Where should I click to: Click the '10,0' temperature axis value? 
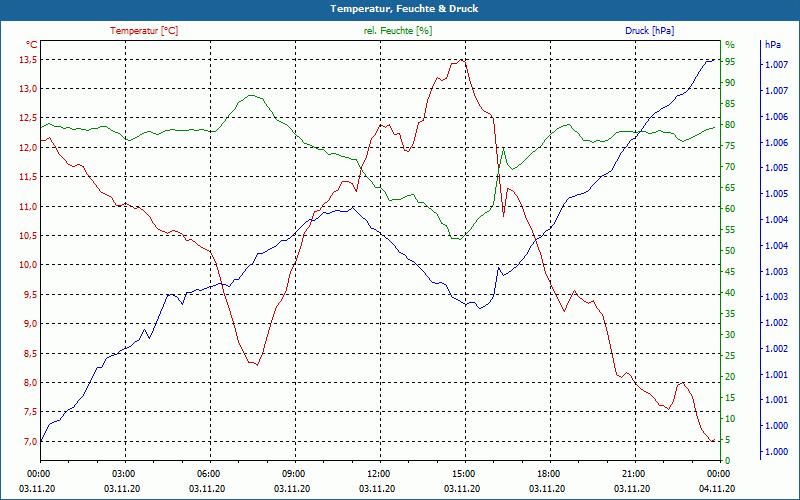click(x=28, y=265)
